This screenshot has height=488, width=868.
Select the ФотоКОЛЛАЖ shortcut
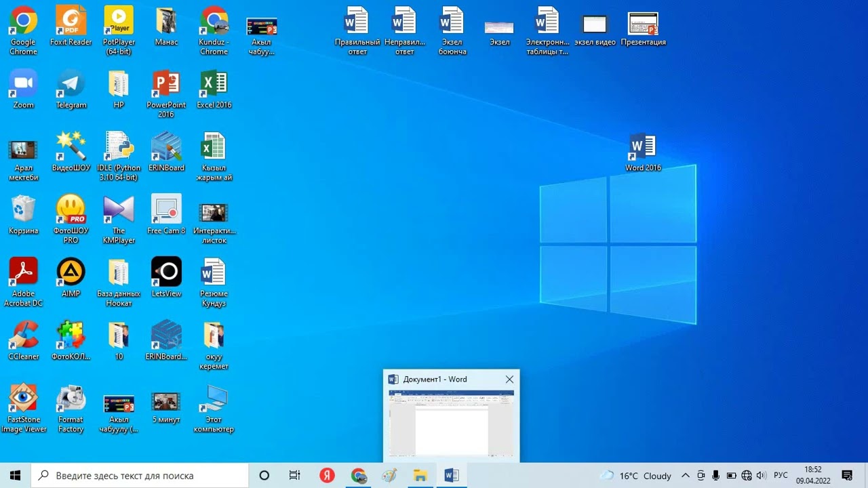71,341
